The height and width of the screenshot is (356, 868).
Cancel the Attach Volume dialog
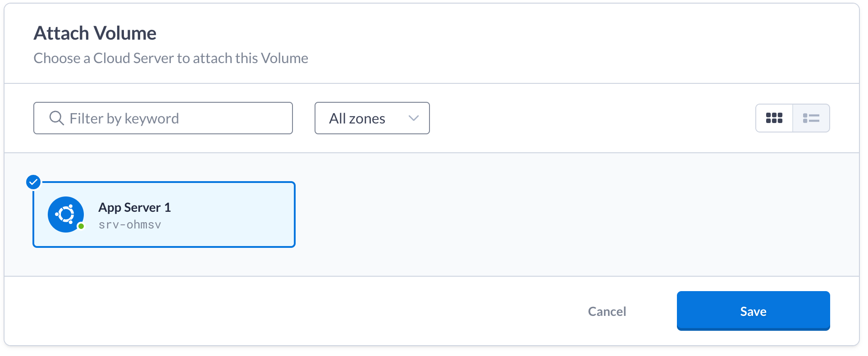pos(607,311)
